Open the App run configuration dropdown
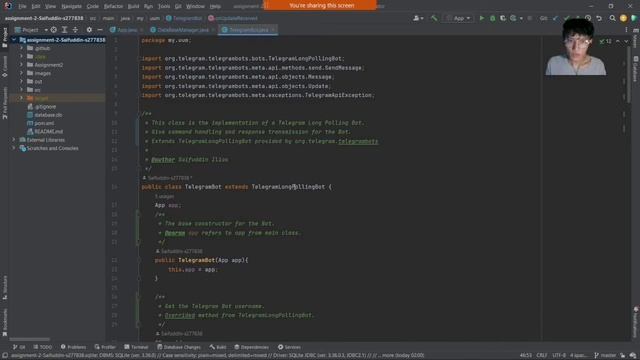The width and height of the screenshot is (640, 360). (459, 18)
